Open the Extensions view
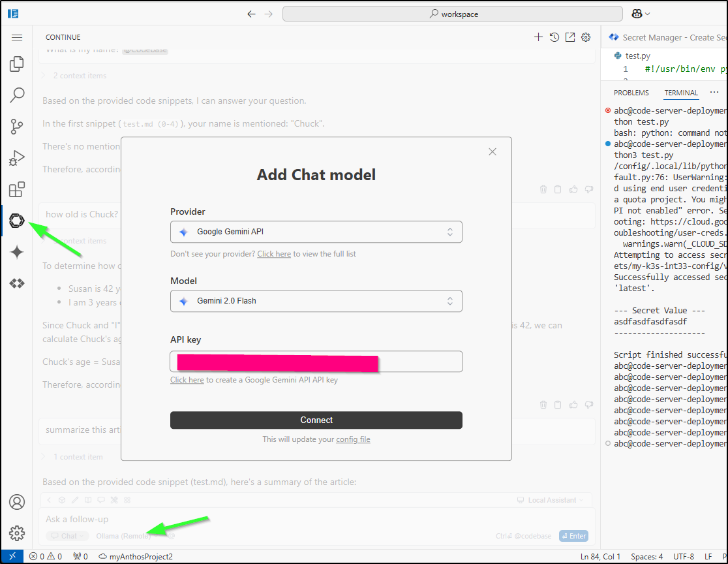The width and height of the screenshot is (728, 564). pyautogui.click(x=17, y=189)
